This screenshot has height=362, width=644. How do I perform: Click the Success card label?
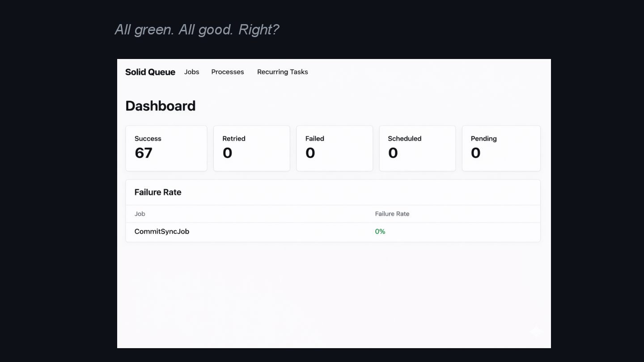point(148,139)
